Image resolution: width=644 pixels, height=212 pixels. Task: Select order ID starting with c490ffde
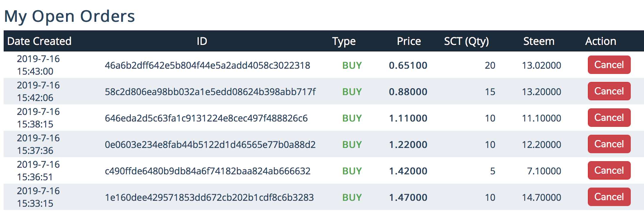208,171
